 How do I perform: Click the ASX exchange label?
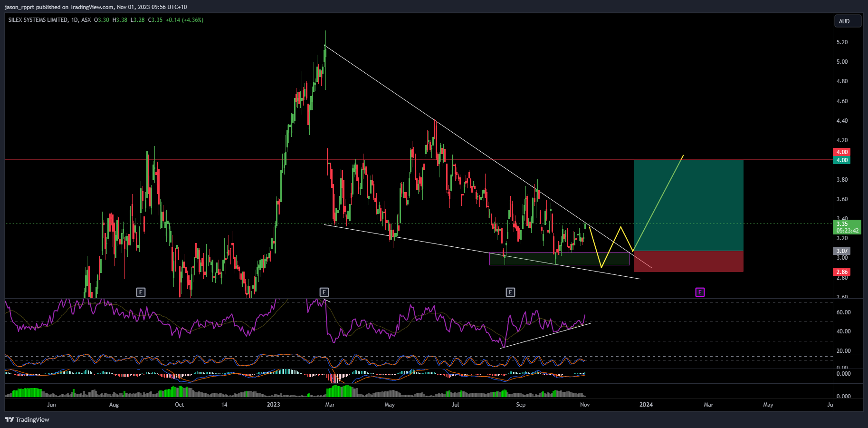[86, 20]
